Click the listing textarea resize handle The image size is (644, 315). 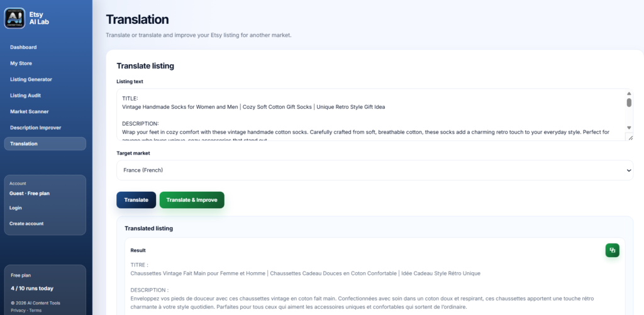[x=630, y=138]
